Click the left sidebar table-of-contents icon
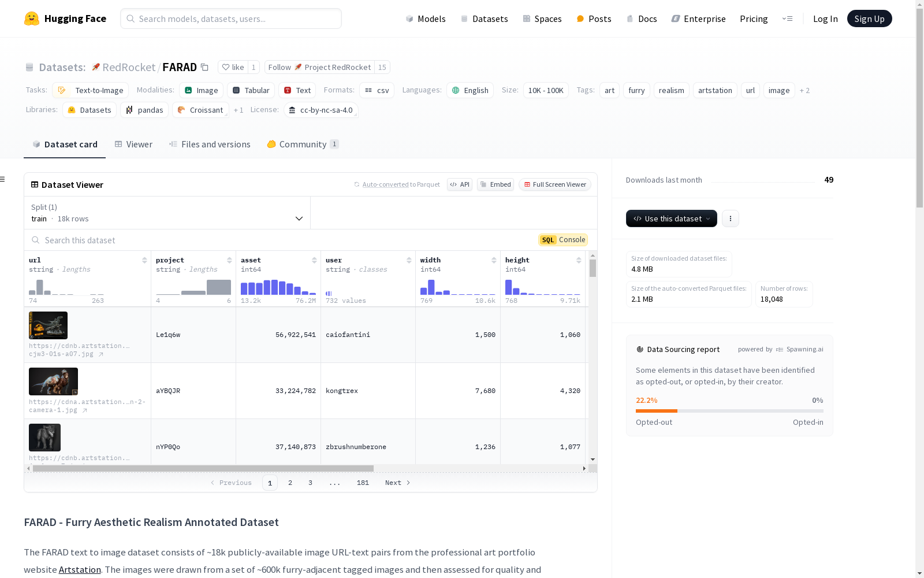Viewport: 924px width, 578px height. (x=3, y=179)
